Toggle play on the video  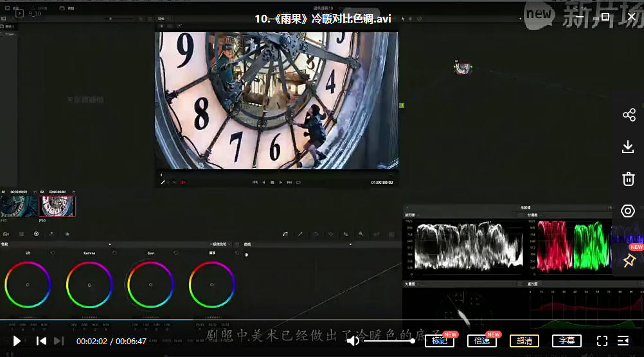(17, 341)
